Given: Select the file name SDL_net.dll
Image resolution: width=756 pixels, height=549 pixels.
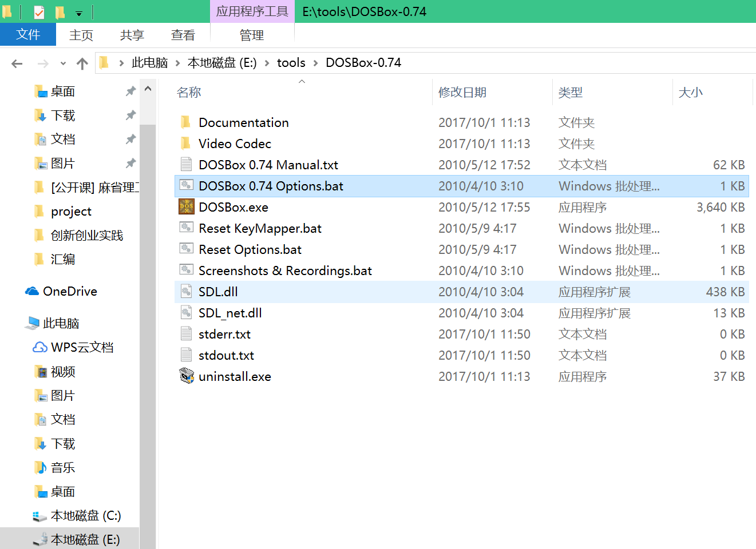Looking at the screenshot, I should point(230,313).
